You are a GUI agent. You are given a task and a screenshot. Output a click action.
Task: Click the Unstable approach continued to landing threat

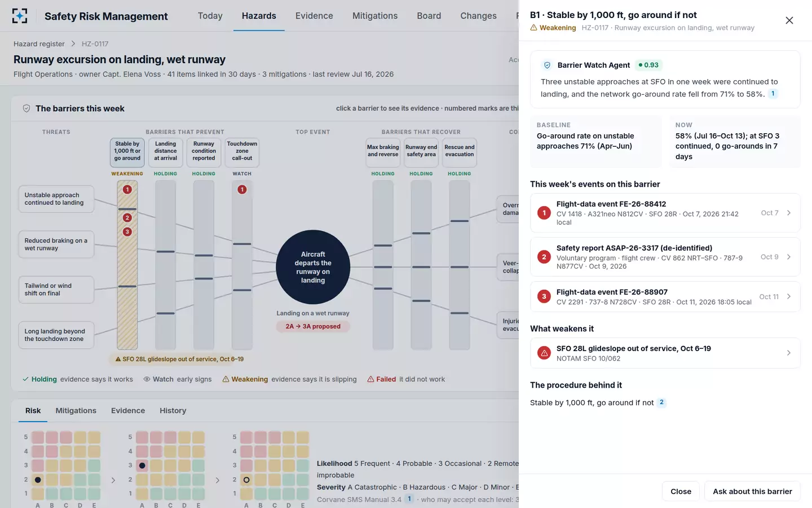coord(56,199)
